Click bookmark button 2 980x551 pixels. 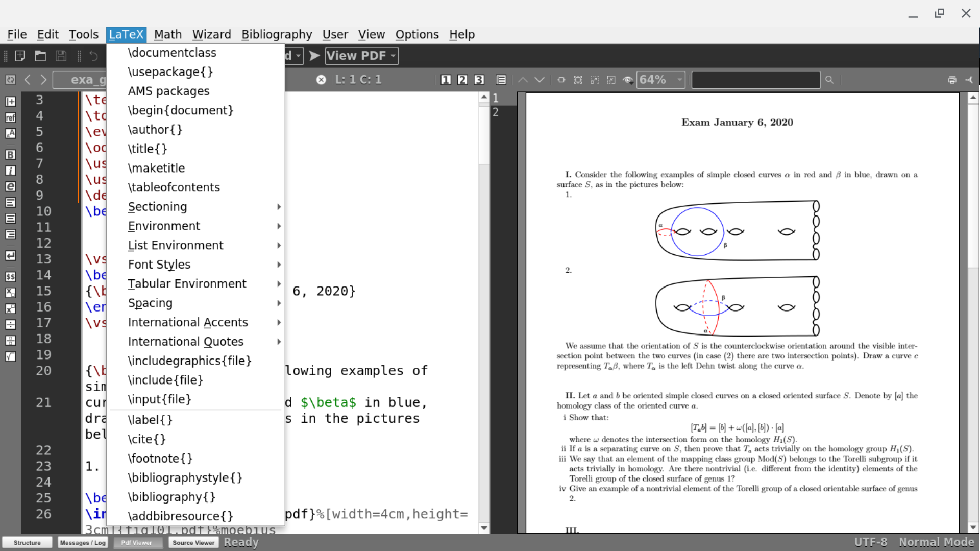462,80
